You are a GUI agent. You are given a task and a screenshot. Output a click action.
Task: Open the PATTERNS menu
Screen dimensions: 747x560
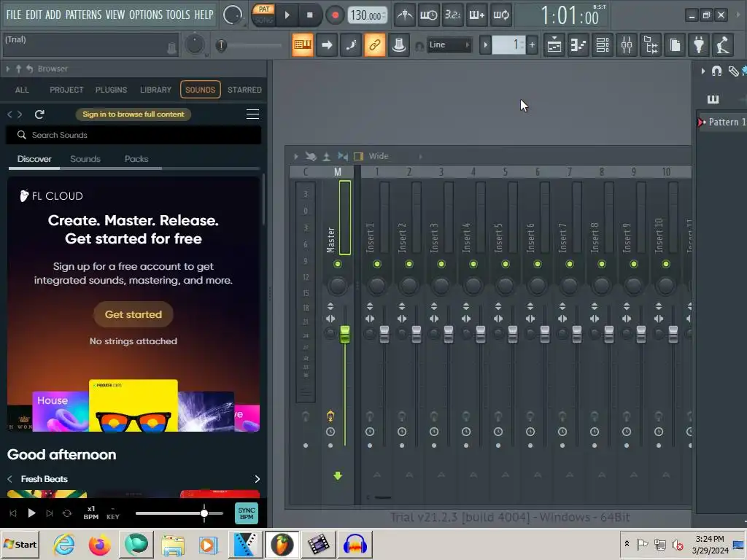(83, 15)
